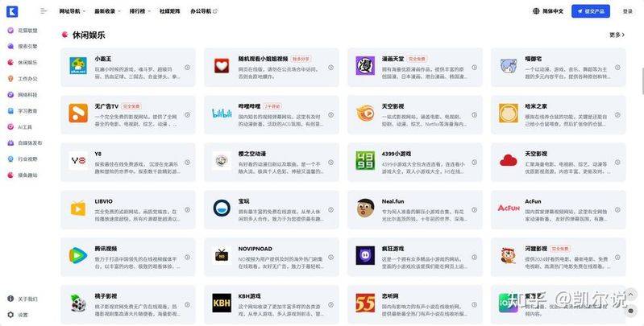Open the Neal.fun face icon
The height and width of the screenshot is (326, 644).
365,208
